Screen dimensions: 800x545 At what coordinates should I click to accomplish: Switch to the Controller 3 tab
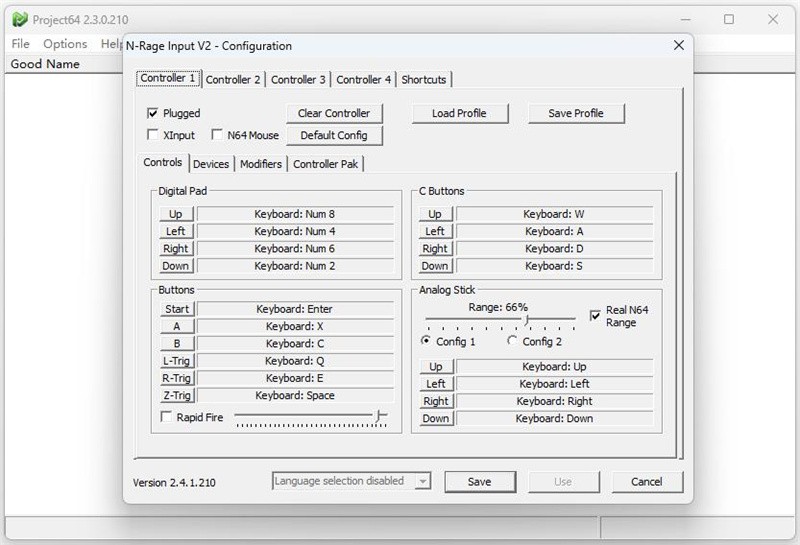pos(298,80)
